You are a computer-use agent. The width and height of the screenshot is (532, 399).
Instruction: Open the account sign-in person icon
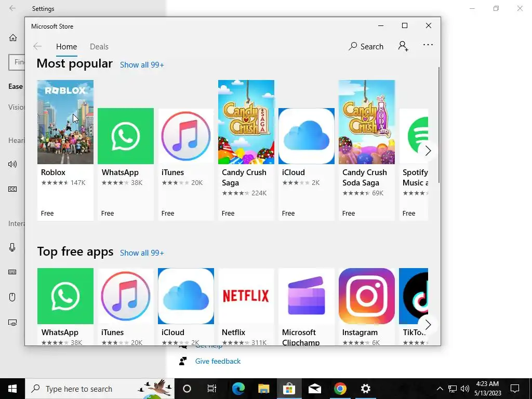403,46
